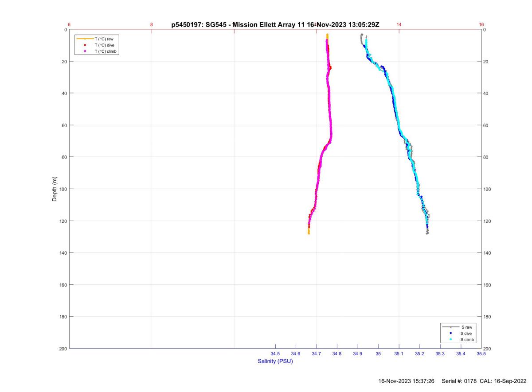Click the left depth axis tick 140

(63, 253)
